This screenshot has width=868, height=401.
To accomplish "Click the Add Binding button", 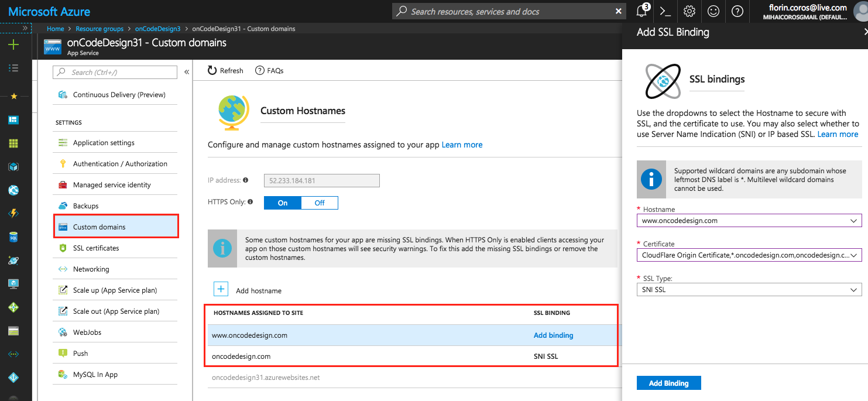I will click(668, 383).
